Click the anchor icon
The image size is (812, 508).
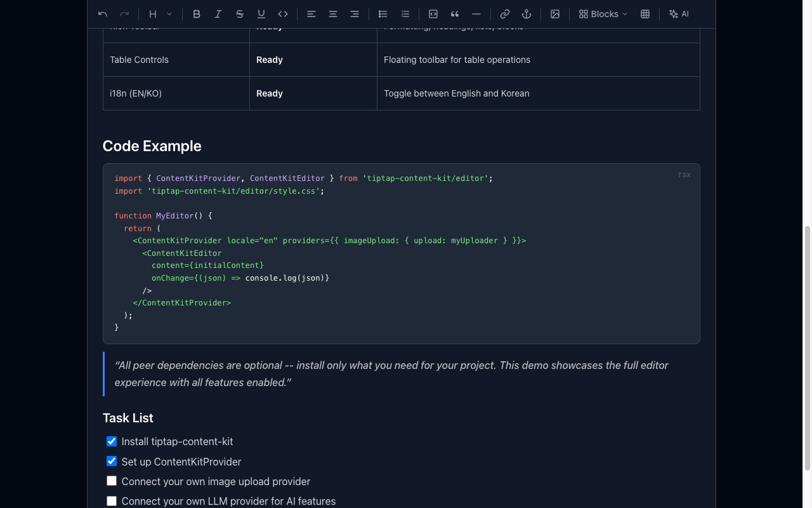[527, 14]
